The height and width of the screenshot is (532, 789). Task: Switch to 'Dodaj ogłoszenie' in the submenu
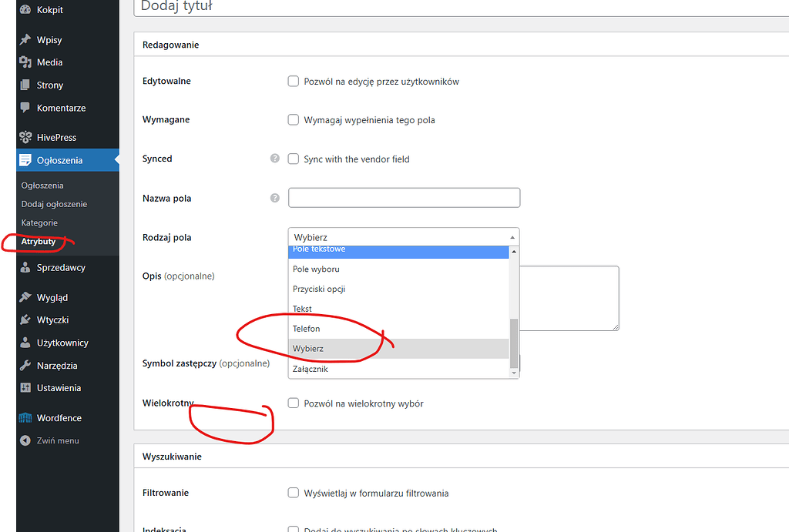(53, 203)
